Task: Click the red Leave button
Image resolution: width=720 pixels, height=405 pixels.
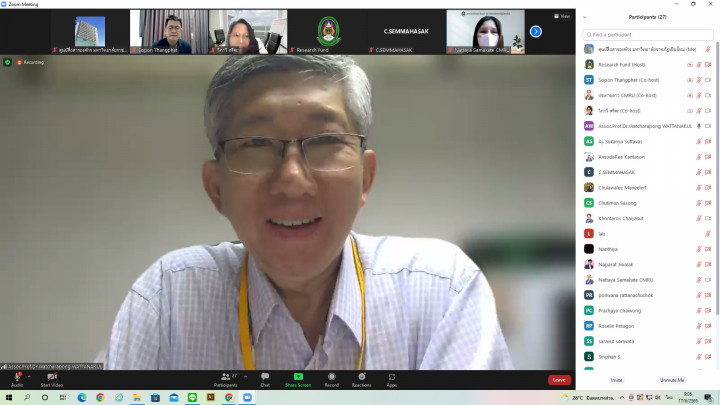Action: tap(559, 380)
